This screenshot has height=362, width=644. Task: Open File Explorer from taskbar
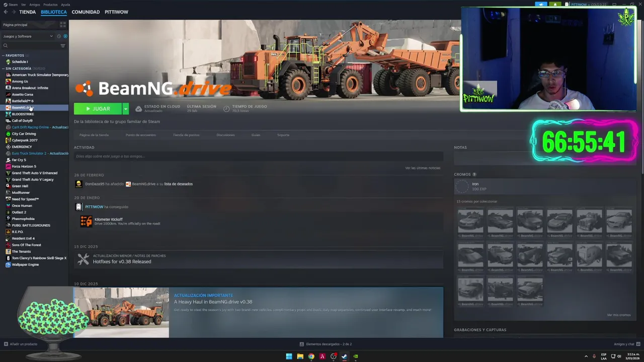pos(300,356)
